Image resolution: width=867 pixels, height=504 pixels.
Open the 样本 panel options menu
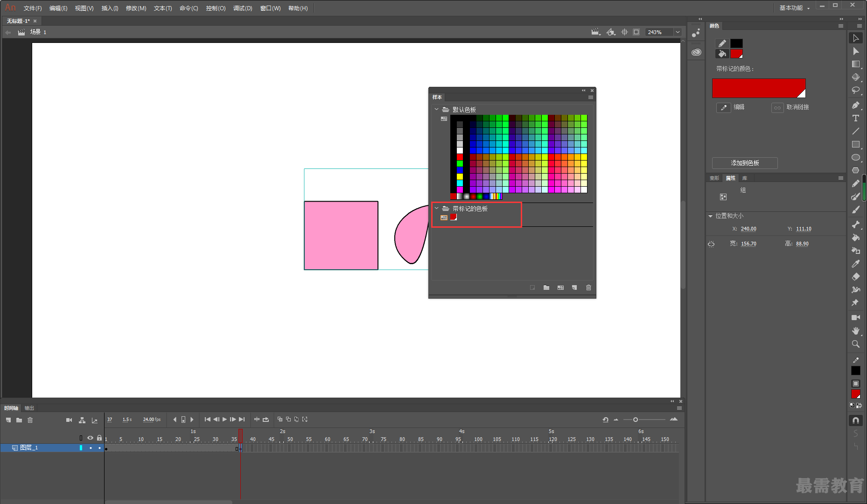tap(591, 98)
